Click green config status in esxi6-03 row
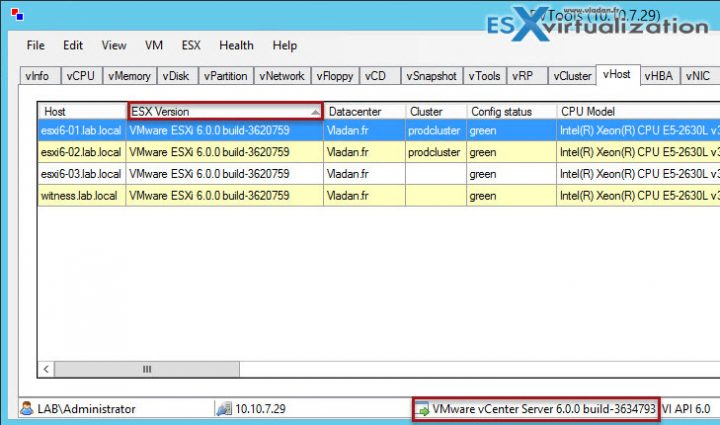 [x=511, y=174]
